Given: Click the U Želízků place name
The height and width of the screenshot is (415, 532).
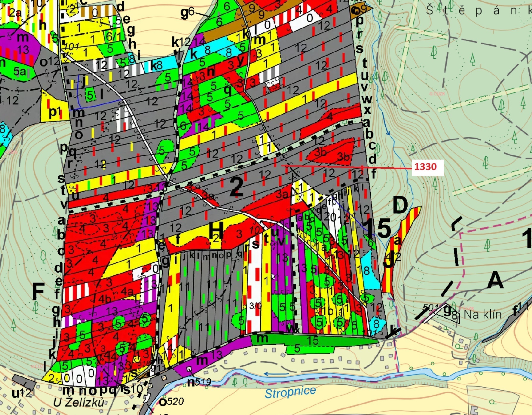Looking at the screenshot, I should (x=79, y=402).
